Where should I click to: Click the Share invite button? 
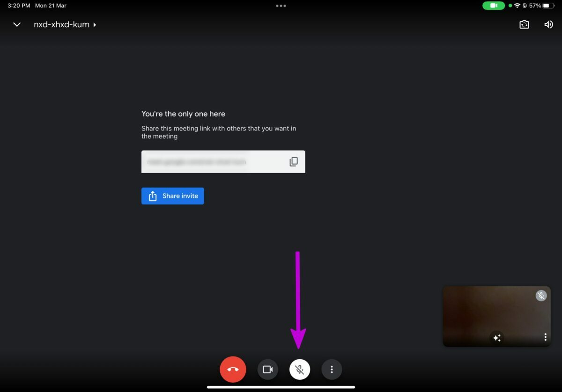coord(172,196)
